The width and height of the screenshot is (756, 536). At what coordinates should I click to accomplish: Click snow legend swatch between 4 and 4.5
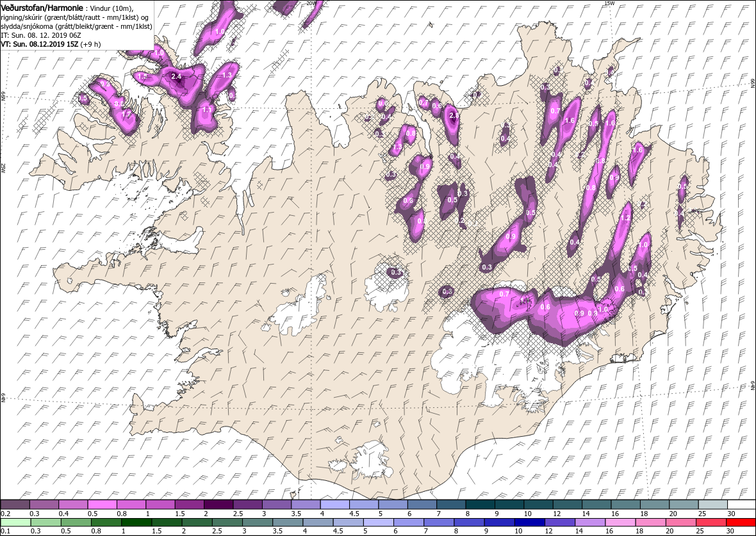click(x=335, y=505)
